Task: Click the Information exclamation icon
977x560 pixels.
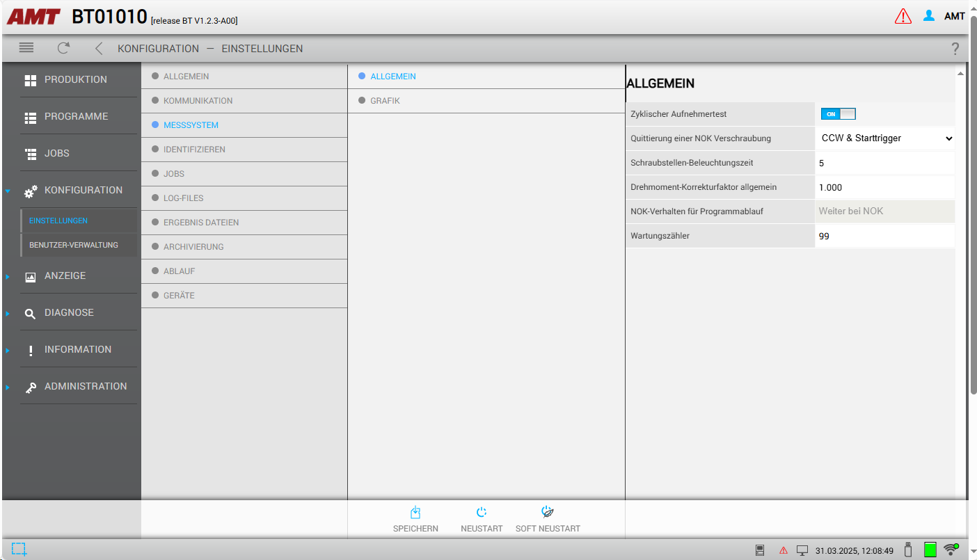Action: (x=30, y=351)
